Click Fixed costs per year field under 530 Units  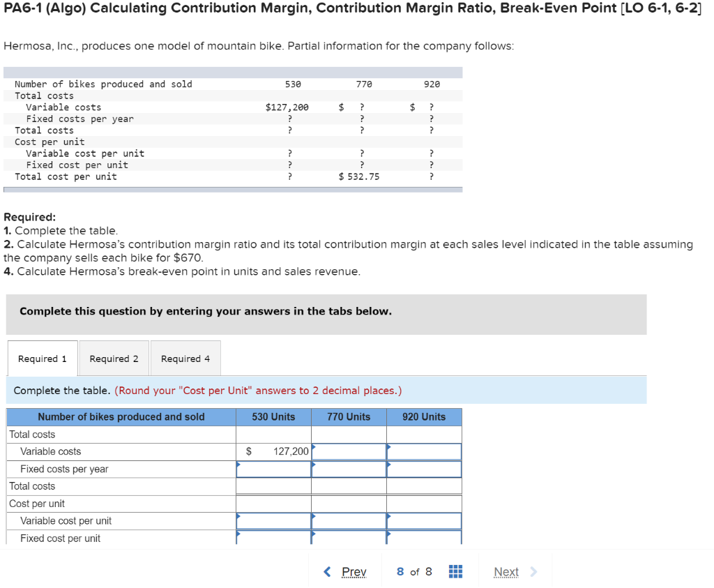coord(273,469)
